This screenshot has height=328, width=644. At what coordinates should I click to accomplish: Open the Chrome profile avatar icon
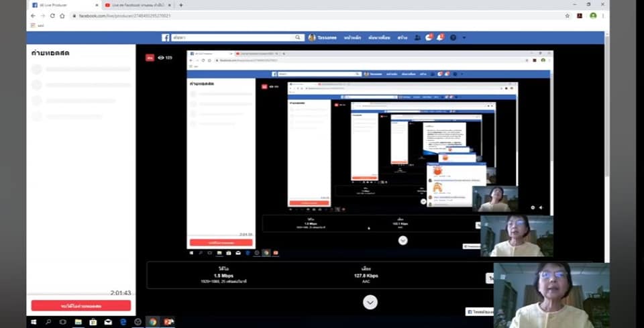point(593,15)
